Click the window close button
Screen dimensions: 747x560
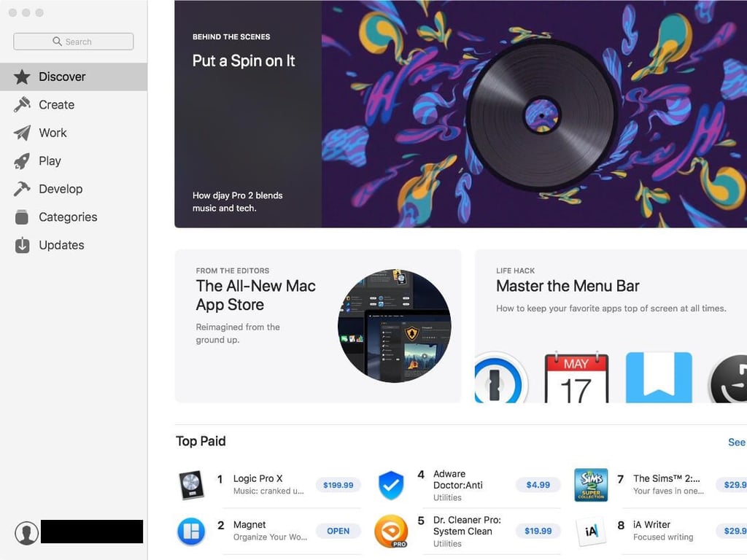13,13
